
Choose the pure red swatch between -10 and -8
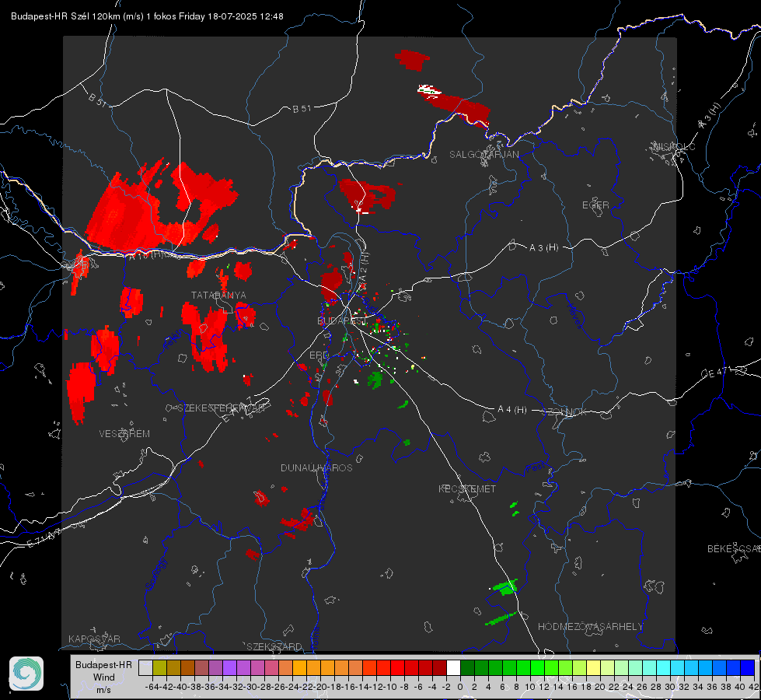pos(397,668)
